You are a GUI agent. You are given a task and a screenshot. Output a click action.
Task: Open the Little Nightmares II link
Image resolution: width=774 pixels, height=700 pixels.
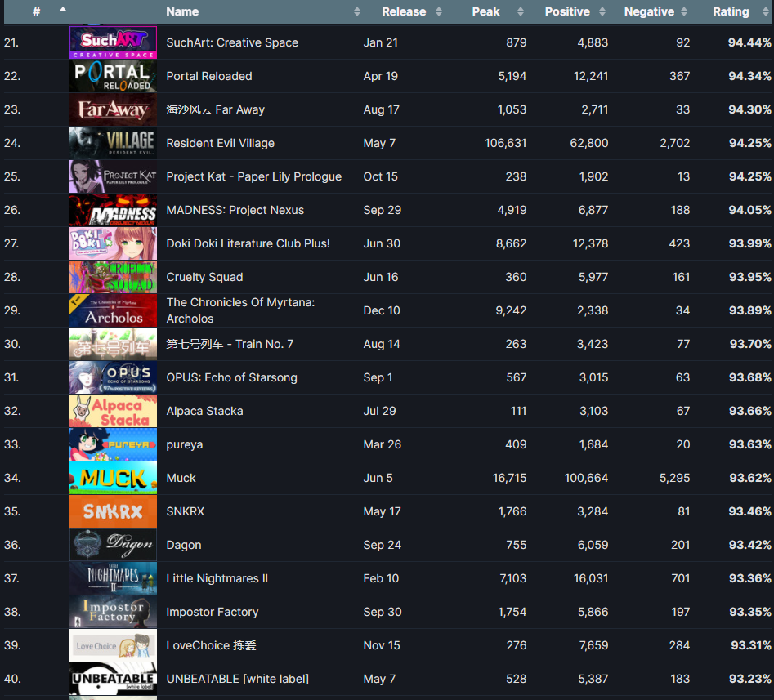[x=217, y=578]
